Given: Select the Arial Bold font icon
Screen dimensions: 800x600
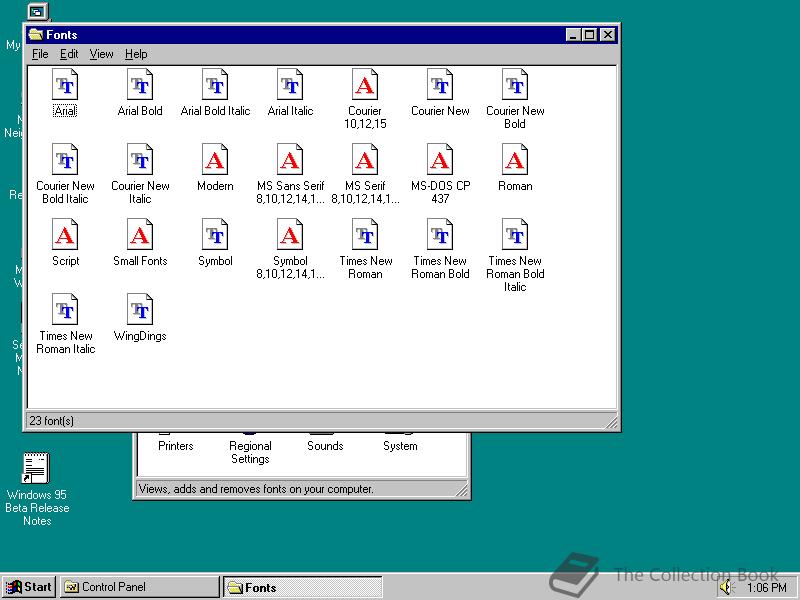Looking at the screenshot, I should 140,85.
